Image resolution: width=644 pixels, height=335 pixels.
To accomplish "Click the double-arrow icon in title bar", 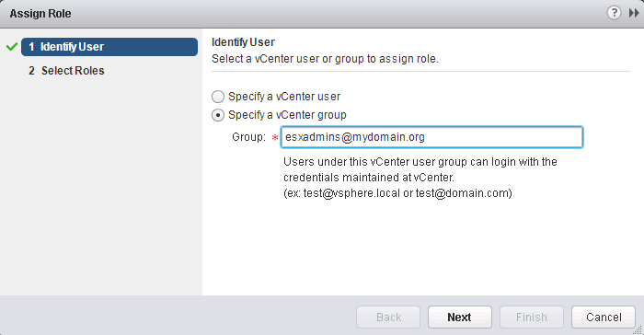I will point(634,13).
